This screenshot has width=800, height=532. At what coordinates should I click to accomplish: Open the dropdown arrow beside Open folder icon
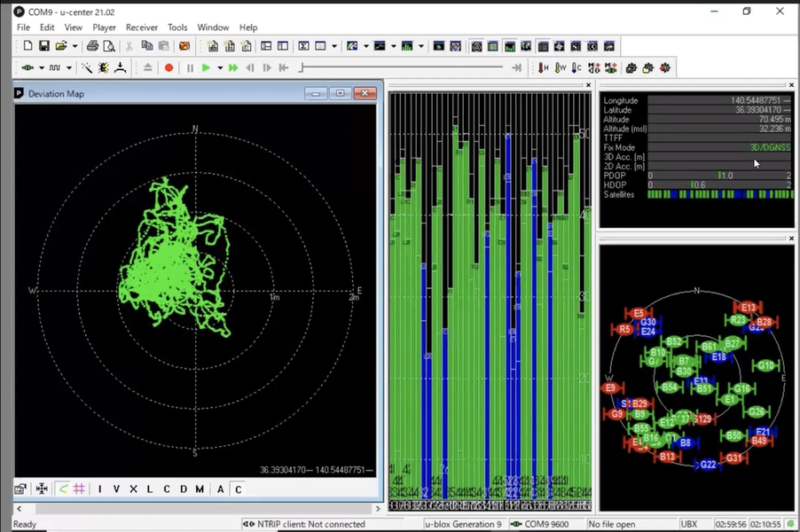(x=75, y=46)
